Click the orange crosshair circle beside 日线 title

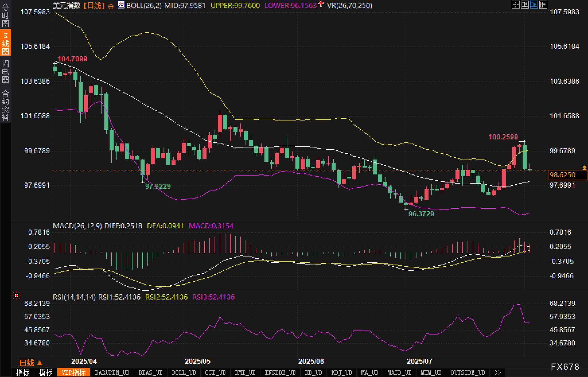coord(111,6)
